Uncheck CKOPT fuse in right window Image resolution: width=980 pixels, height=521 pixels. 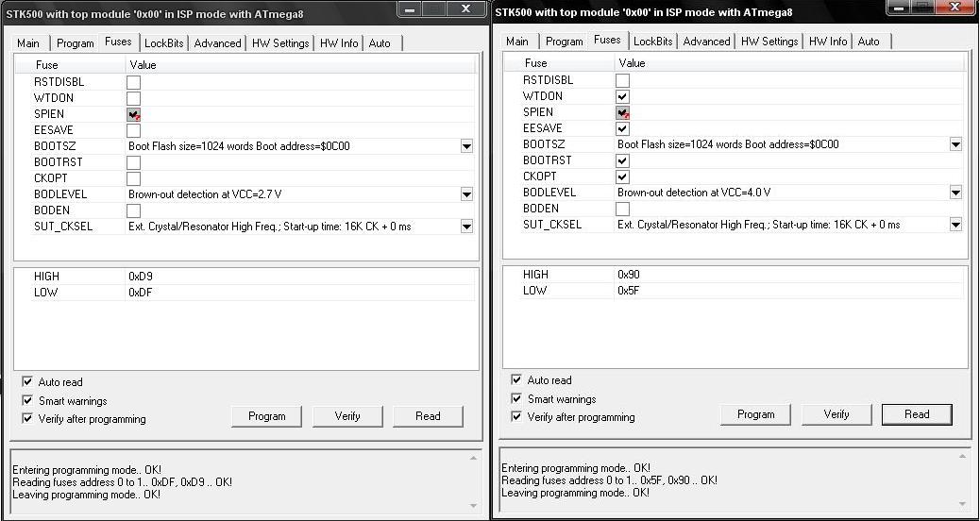pos(622,176)
